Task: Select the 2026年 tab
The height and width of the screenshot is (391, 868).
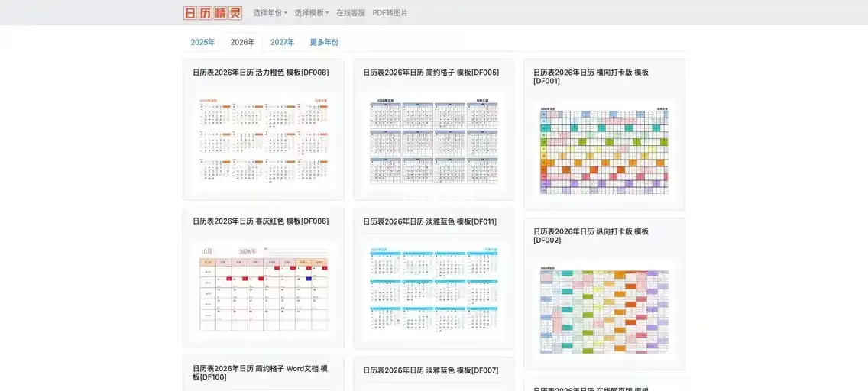Action: click(x=242, y=42)
